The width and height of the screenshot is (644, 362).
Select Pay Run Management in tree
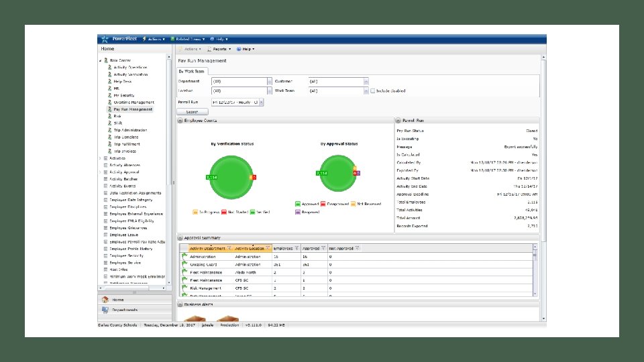click(133, 109)
